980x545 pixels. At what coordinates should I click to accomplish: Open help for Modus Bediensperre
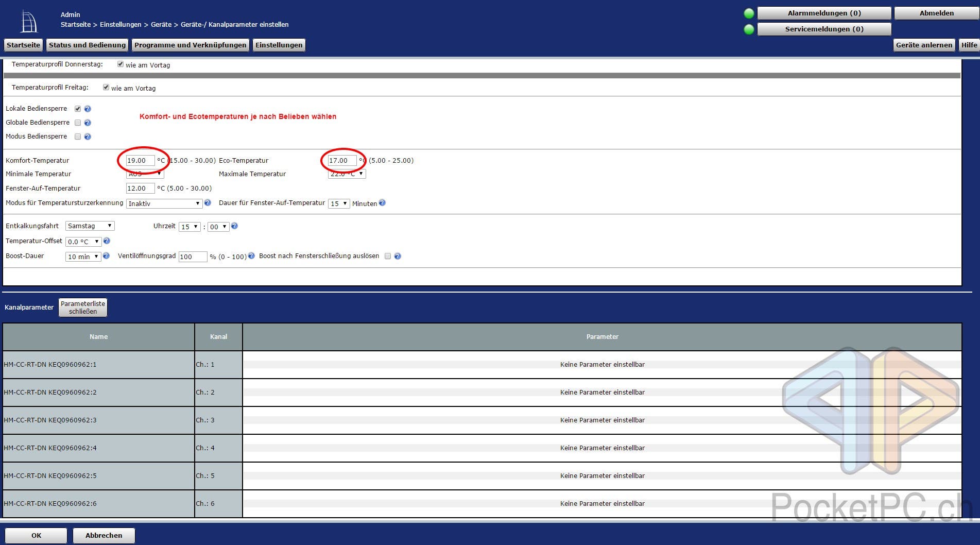[x=88, y=137]
